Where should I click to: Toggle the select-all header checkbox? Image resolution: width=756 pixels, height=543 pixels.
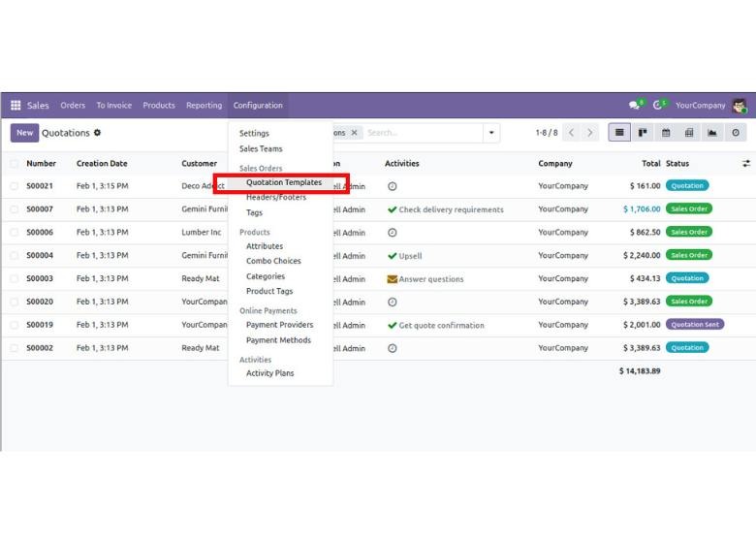pyautogui.click(x=15, y=164)
